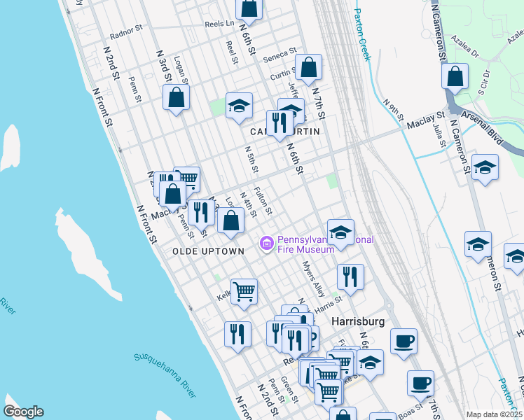
Task: Click the Radnor St label
Action: [126, 31]
